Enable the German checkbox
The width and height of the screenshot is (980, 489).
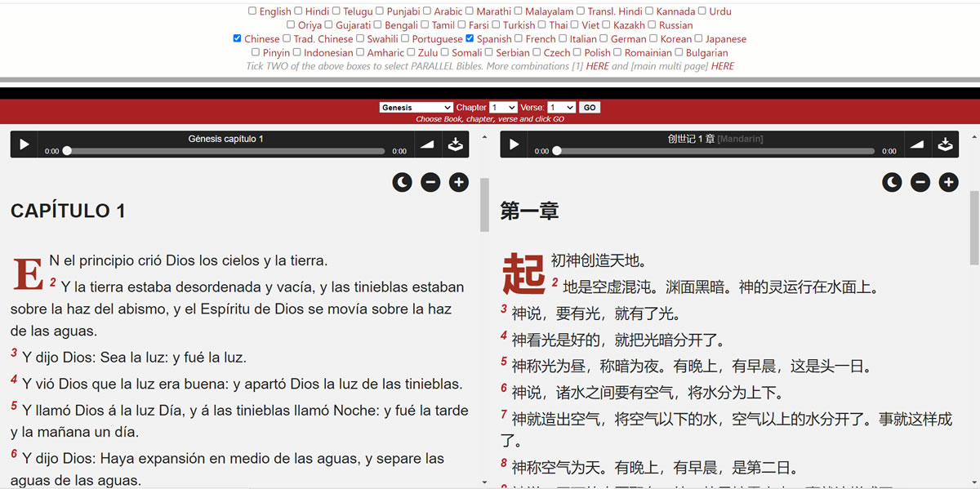pyautogui.click(x=604, y=38)
